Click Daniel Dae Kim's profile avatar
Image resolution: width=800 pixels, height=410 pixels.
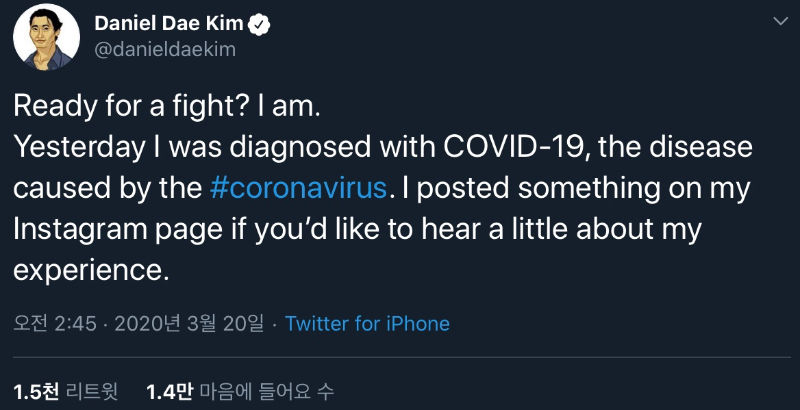click(x=47, y=36)
